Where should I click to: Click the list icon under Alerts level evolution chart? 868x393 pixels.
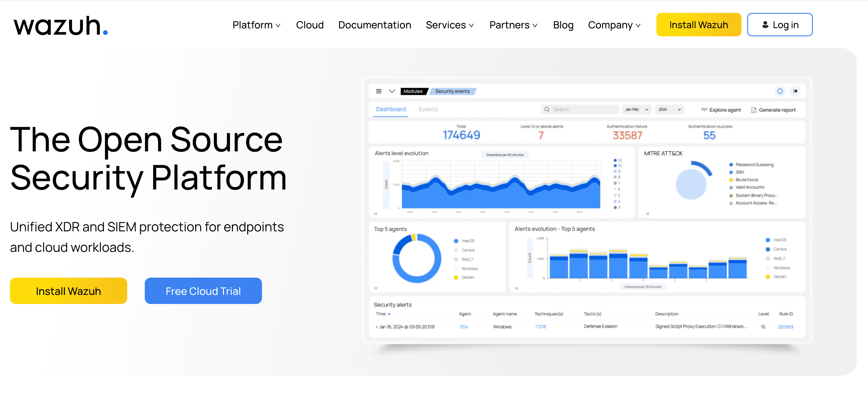[x=375, y=213]
